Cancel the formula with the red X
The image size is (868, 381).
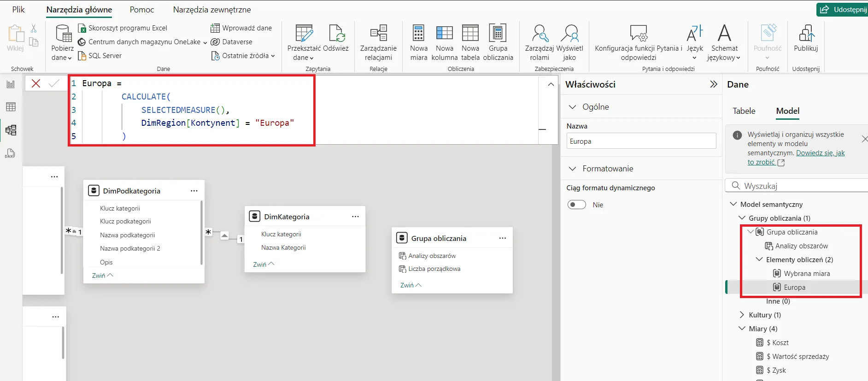coord(36,83)
